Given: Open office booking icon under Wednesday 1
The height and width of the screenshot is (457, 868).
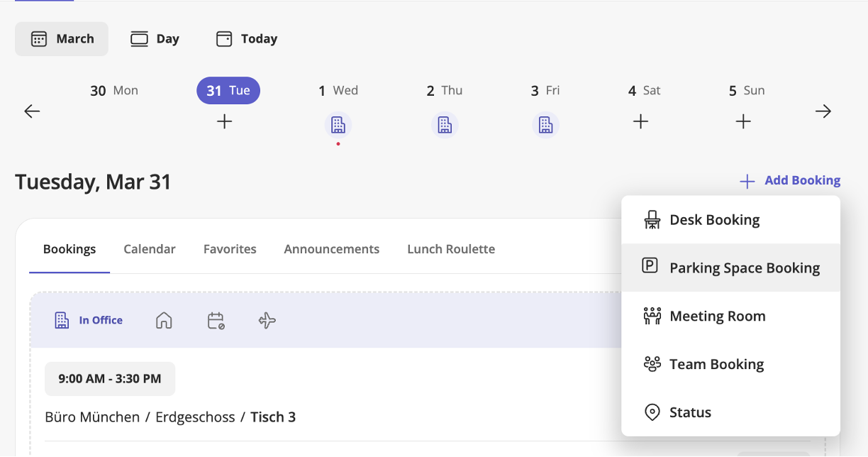Looking at the screenshot, I should point(338,125).
